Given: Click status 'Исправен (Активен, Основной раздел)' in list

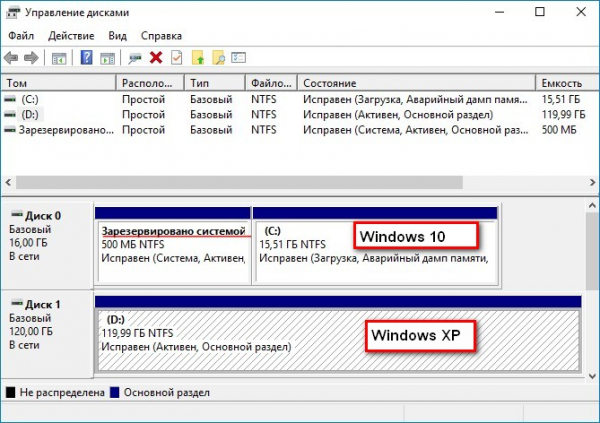Looking at the screenshot, I should coord(398,114).
